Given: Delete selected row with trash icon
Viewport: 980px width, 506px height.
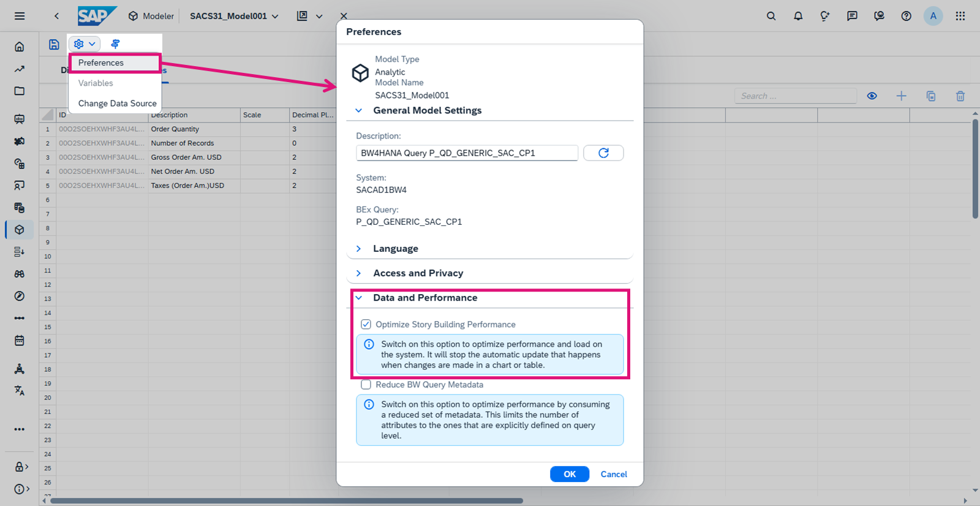Looking at the screenshot, I should (x=960, y=96).
